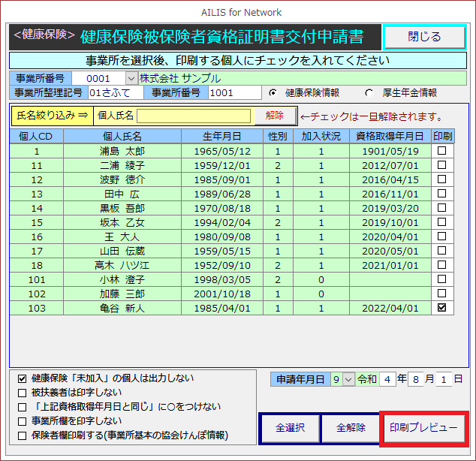Image resolution: width=476 pixels, height=461 pixels.
Task: Toggle print checkbox for 田中 広
Action: (x=442, y=194)
